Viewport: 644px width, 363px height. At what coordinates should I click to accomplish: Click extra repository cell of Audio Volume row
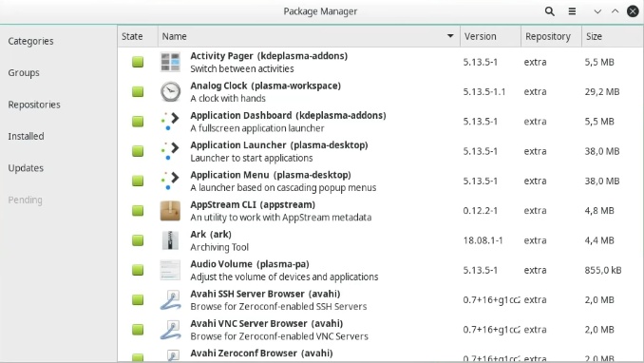[535, 270]
